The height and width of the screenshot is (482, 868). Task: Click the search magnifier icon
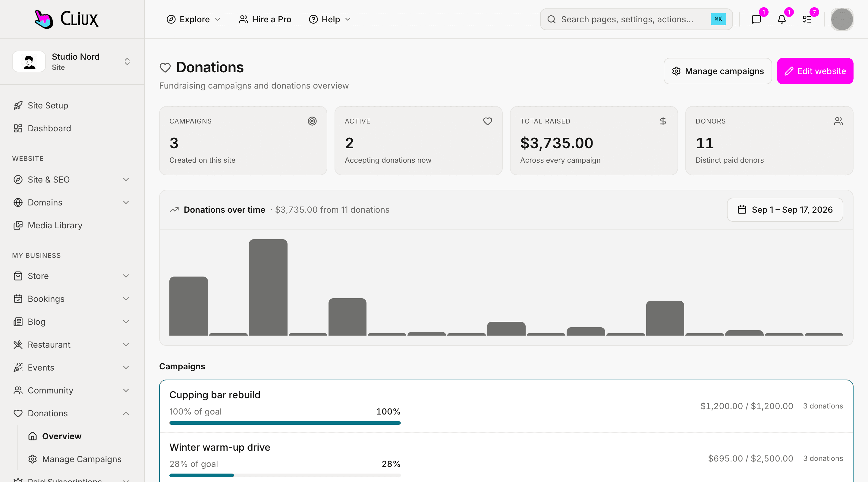(x=551, y=19)
